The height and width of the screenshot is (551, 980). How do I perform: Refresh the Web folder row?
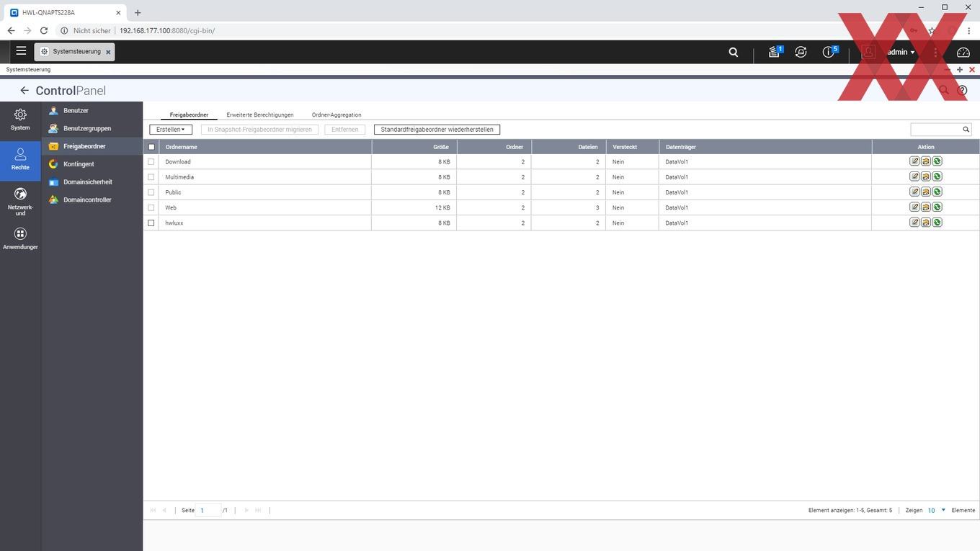click(937, 207)
